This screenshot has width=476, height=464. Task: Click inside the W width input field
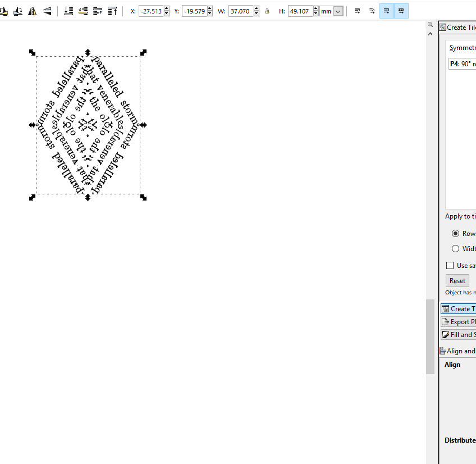[x=241, y=10]
